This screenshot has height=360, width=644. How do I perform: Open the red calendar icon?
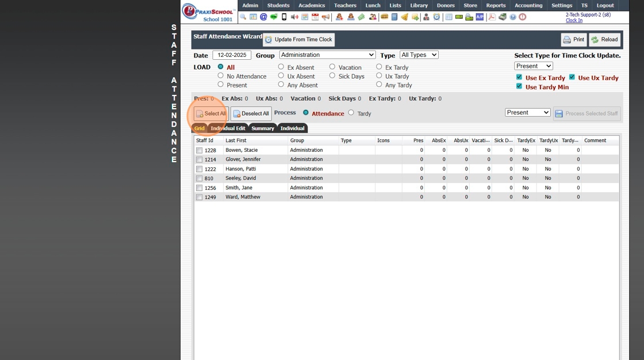[315, 17]
